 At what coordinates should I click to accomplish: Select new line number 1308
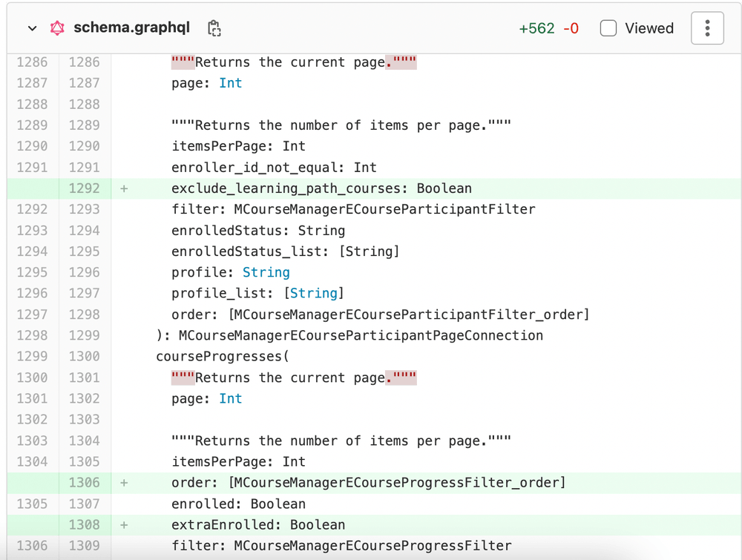pos(84,525)
